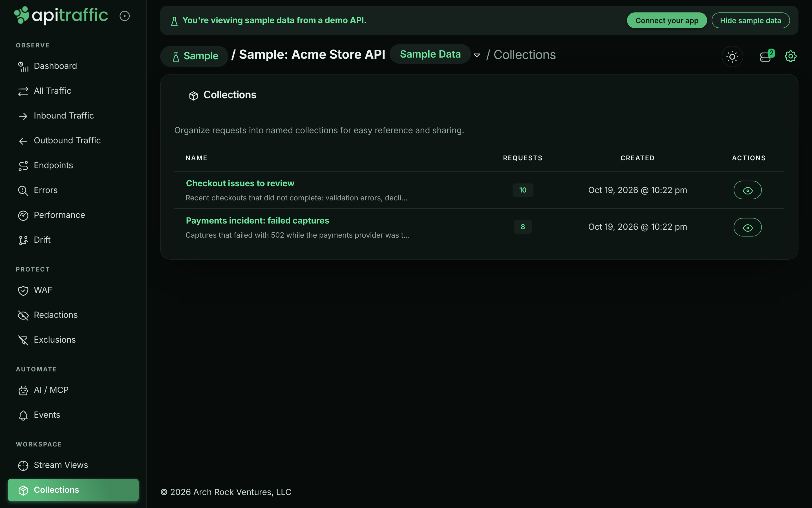Click the Sample breadcrumb pill
Screen dimensions: 812x508
tap(194, 56)
